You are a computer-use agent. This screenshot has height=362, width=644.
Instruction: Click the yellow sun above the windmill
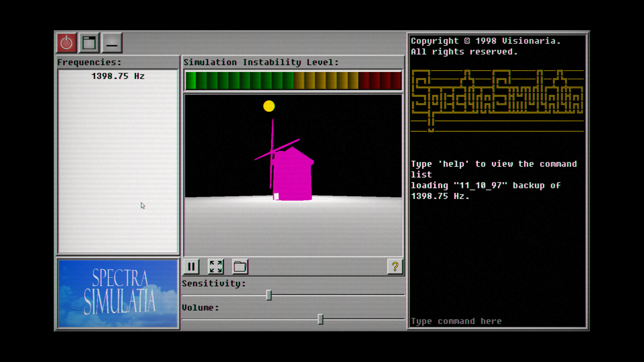(268, 106)
